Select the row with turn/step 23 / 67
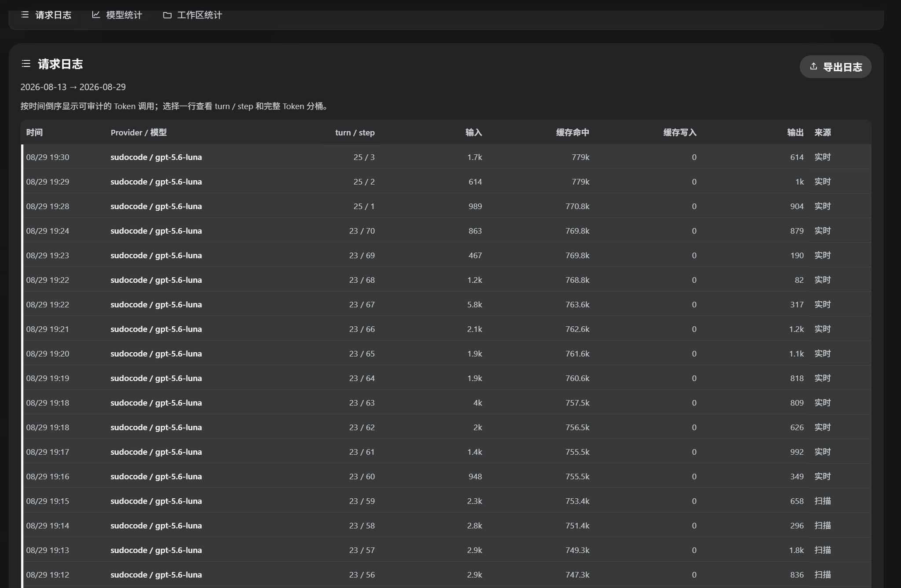Viewport: 901px width, 588px height. coord(446,304)
